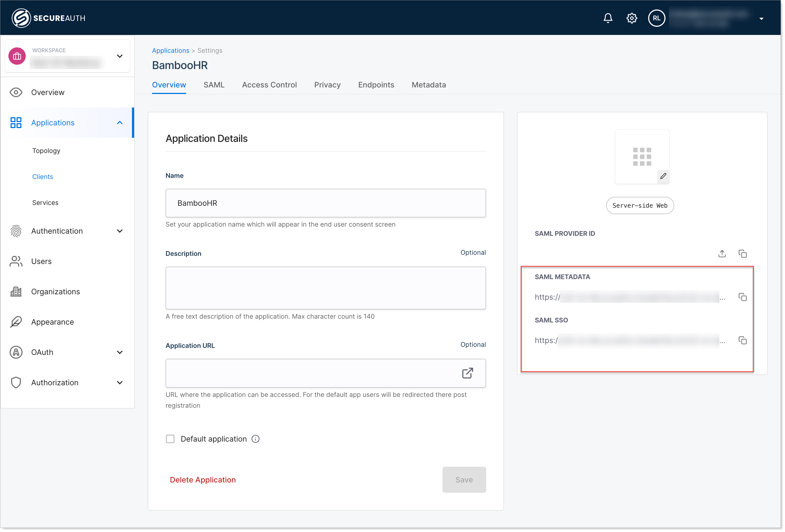Open Users in the sidebar
The height and width of the screenshot is (532, 785).
pyautogui.click(x=41, y=261)
